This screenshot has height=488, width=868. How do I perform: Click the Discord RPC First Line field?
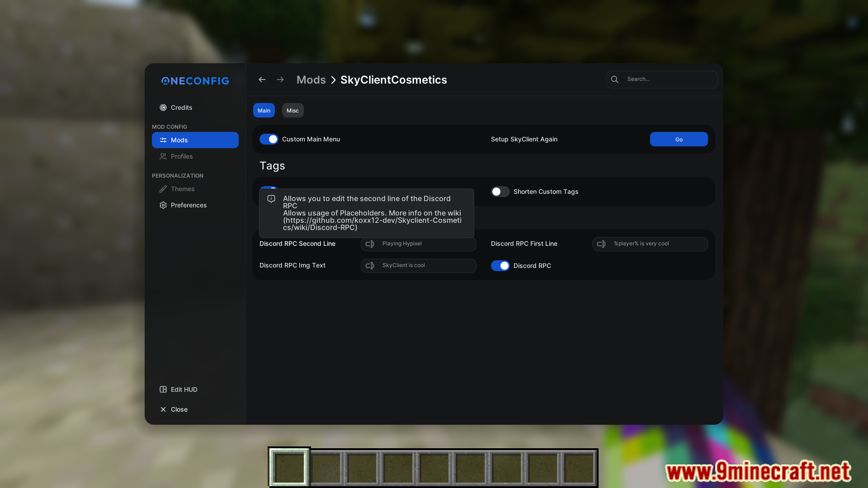pyautogui.click(x=650, y=244)
